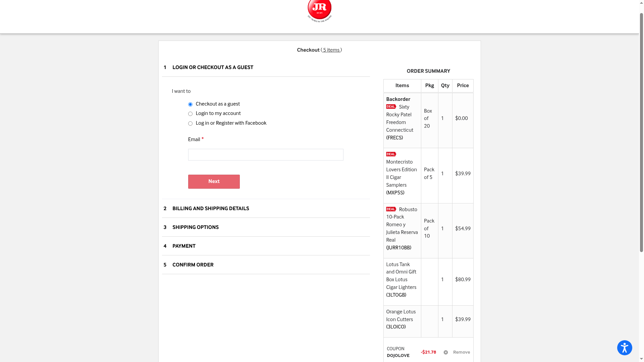Select Checkout as a guest option
The width and height of the screenshot is (644, 362).
click(x=190, y=104)
